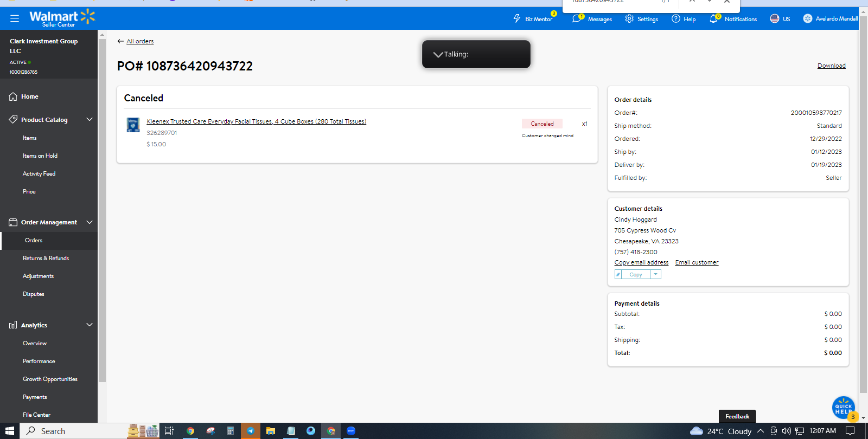Open Zoom from the taskbar
Screen dimensions: 868x439
(x=351, y=431)
